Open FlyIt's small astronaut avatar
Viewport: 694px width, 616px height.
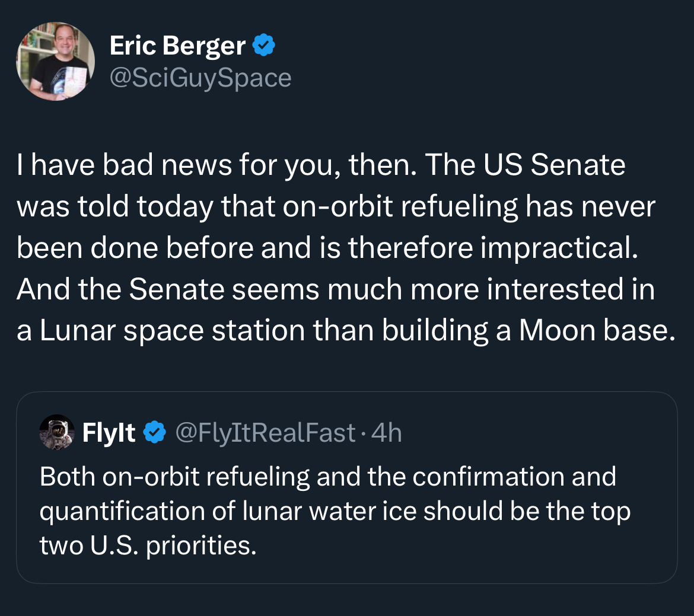57,432
